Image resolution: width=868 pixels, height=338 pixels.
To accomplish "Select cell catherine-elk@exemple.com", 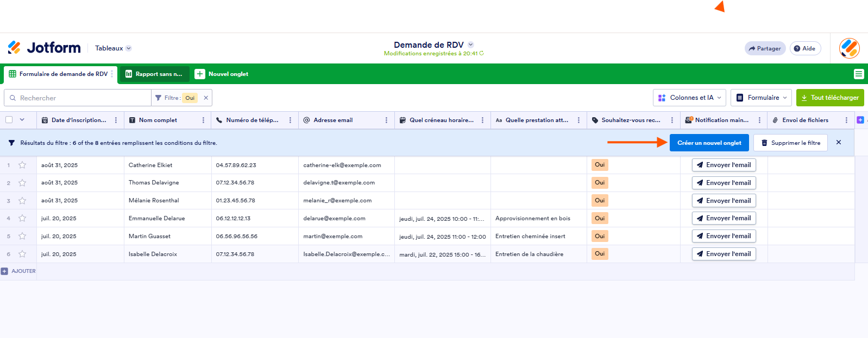I will point(347,165).
